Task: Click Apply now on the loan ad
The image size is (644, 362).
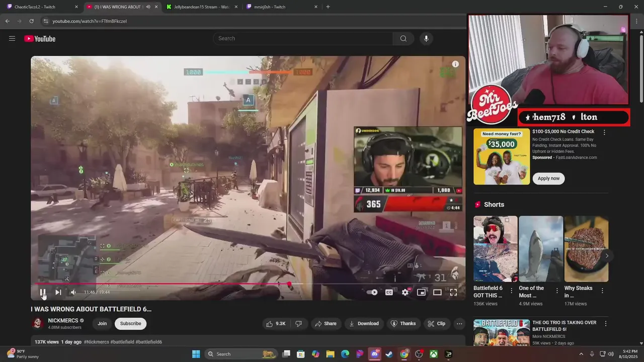Action: click(x=548, y=178)
